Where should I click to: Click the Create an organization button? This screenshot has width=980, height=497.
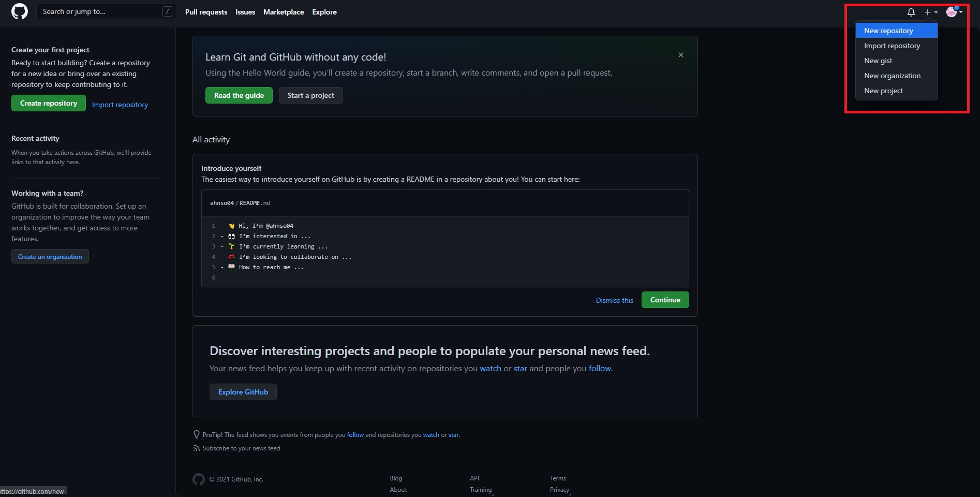(50, 256)
